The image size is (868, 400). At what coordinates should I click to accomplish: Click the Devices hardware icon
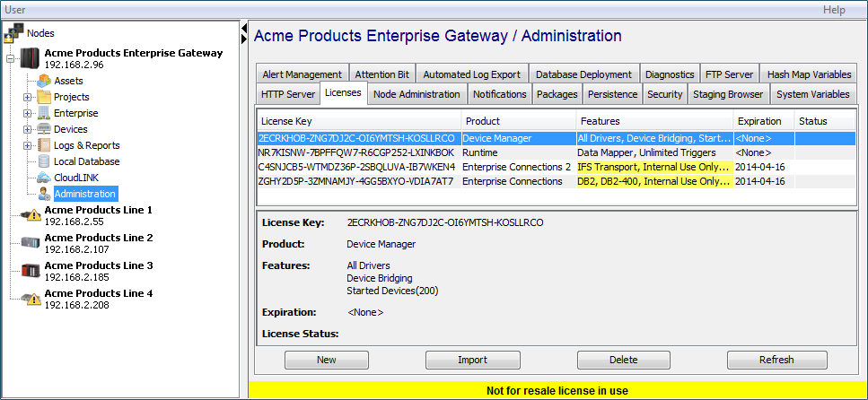(x=44, y=129)
